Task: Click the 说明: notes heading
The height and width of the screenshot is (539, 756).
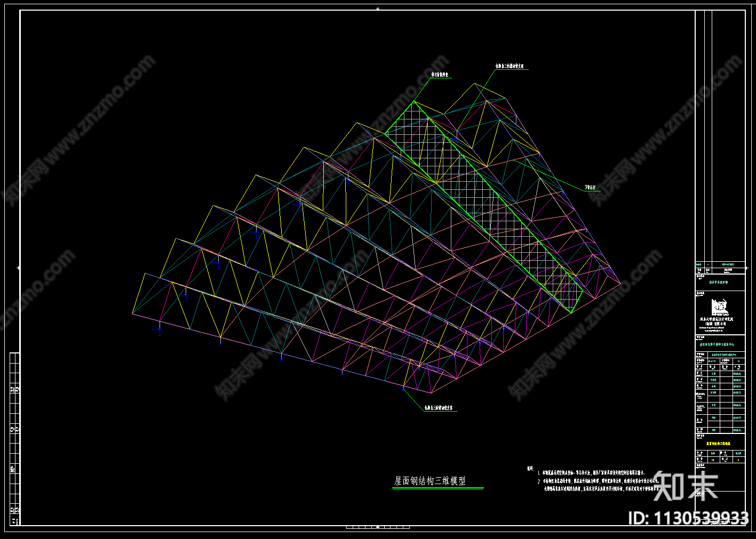Action: (x=530, y=469)
